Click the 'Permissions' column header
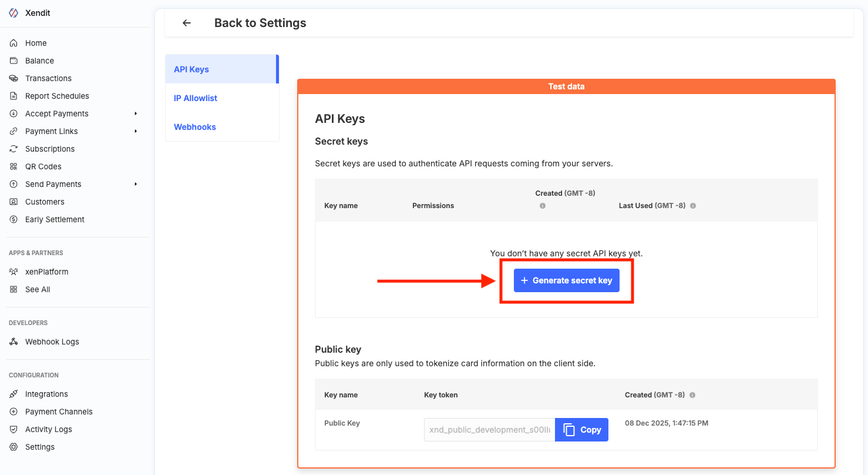This screenshot has width=868, height=475. [433, 206]
